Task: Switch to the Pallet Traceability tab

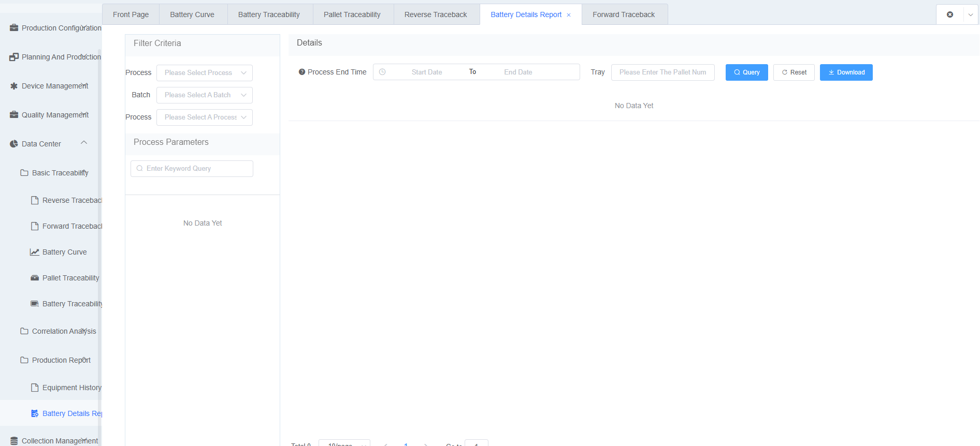Action: click(352, 14)
